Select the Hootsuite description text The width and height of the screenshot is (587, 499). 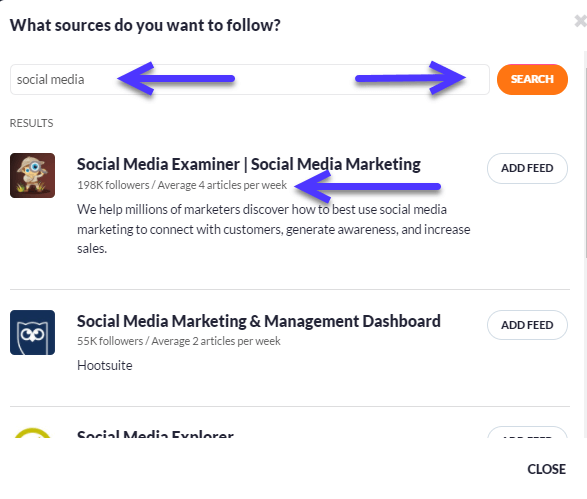104,365
